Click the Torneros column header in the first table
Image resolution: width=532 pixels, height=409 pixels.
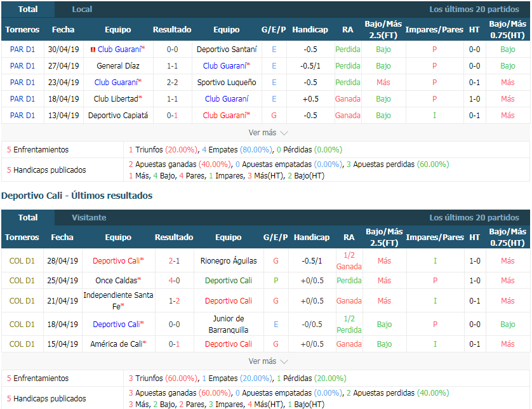tap(22, 30)
